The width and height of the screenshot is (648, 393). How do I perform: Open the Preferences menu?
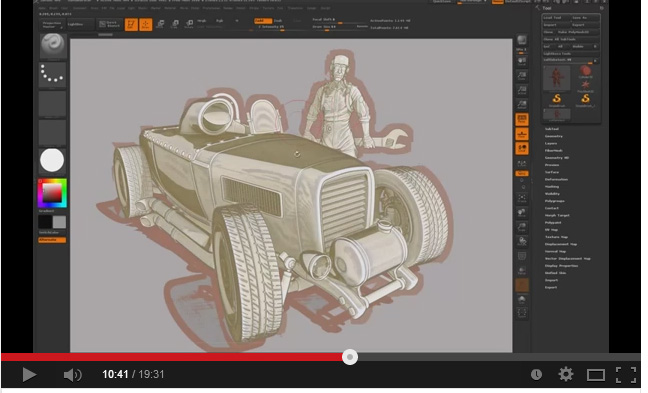(212, 8)
